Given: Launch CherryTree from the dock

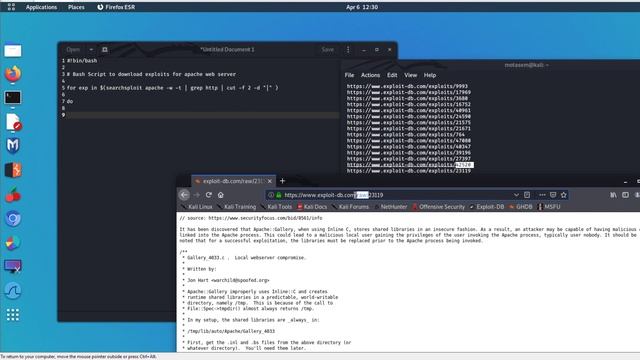Looking at the screenshot, I should [13, 195].
